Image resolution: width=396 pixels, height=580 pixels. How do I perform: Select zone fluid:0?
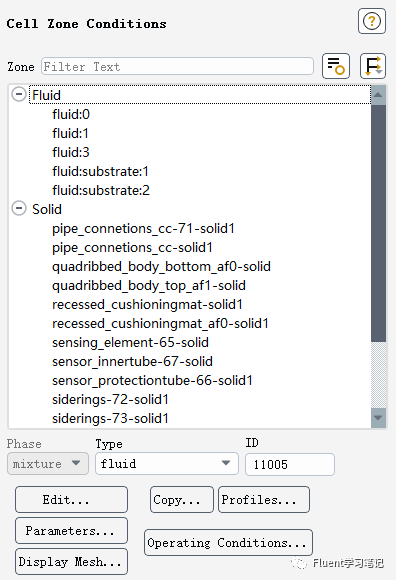pyautogui.click(x=71, y=114)
